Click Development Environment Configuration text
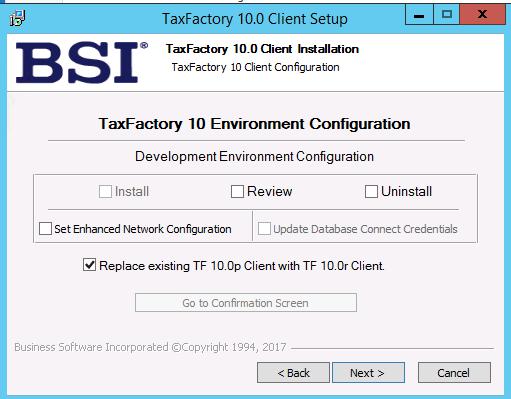The width and height of the screenshot is (511, 399). [254, 156]
